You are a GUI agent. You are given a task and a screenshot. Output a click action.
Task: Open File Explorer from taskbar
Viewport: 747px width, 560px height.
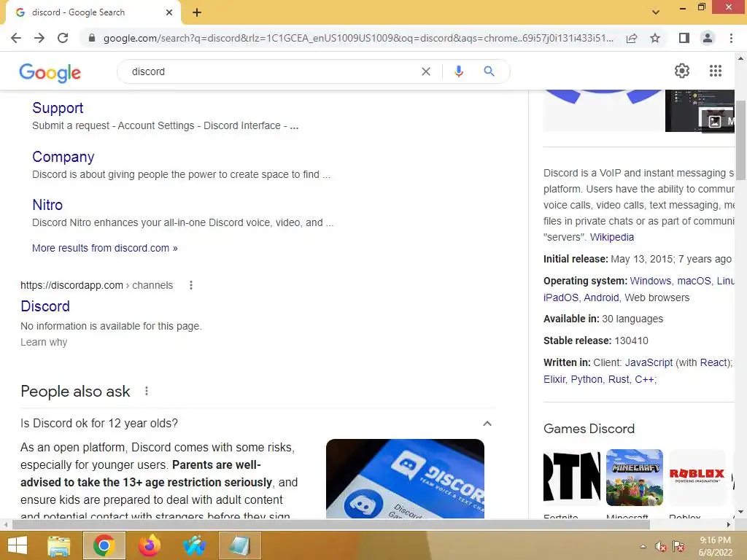pyautogui.click(x=59, y=545)
